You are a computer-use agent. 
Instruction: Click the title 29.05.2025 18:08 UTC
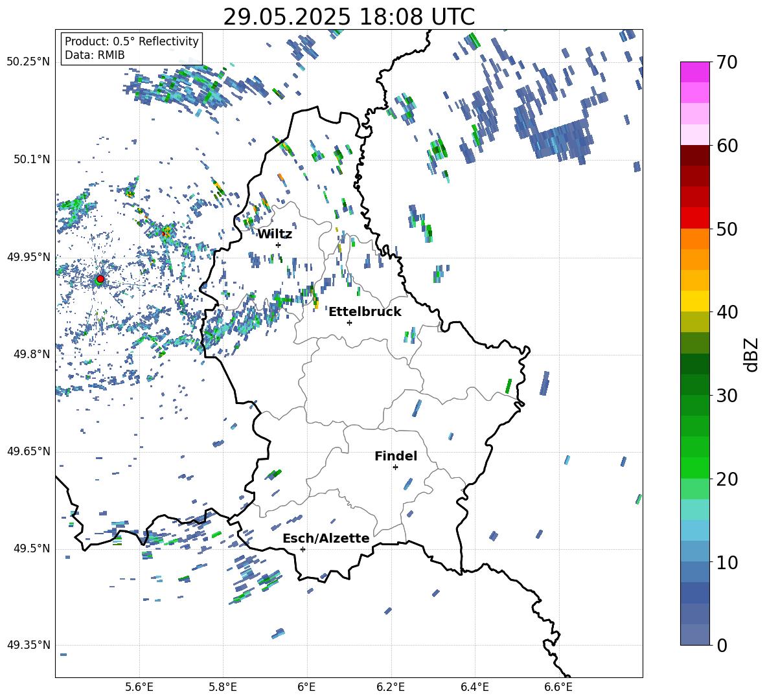349,17
